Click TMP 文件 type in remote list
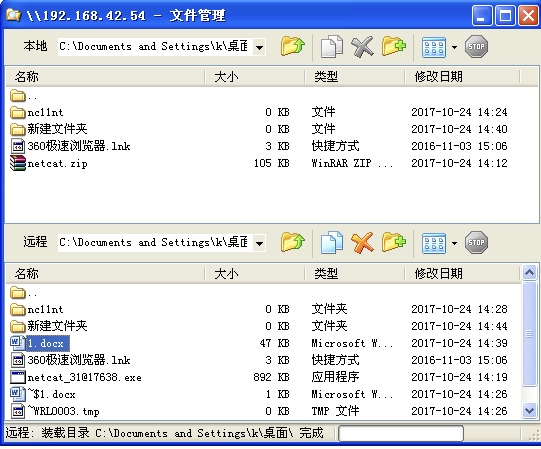The image size is (541, 449). click(x=335, y=411)
